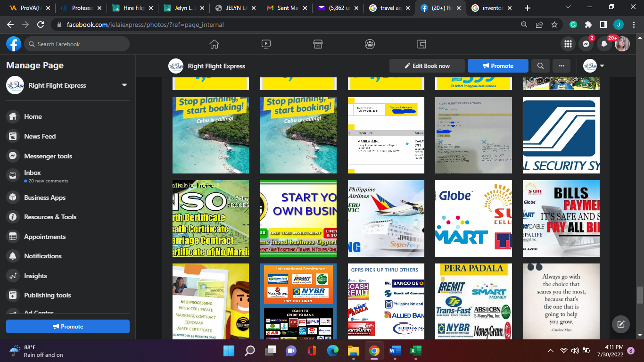Image resolution: width=644 pixels, height=362 pixels.
Task: Open a new Chrome tab
Action: pyautogui.click(x=527, y=8)
